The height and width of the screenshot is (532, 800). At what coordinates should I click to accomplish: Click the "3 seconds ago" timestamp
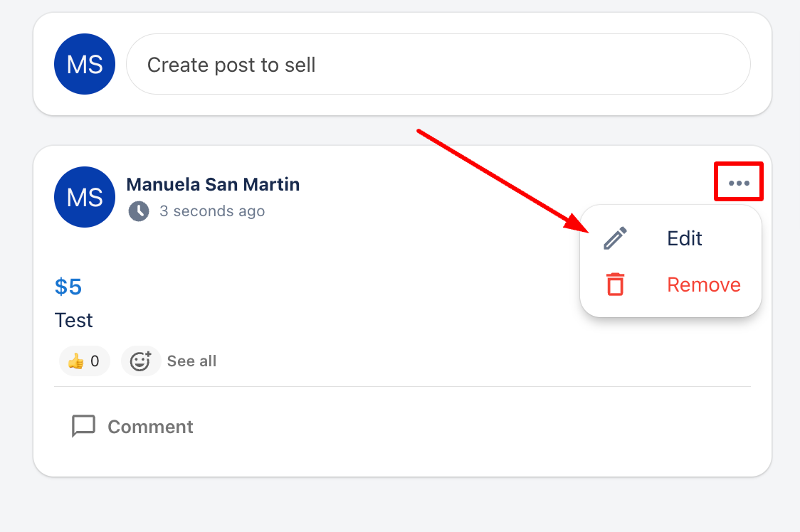click(212, 211)
